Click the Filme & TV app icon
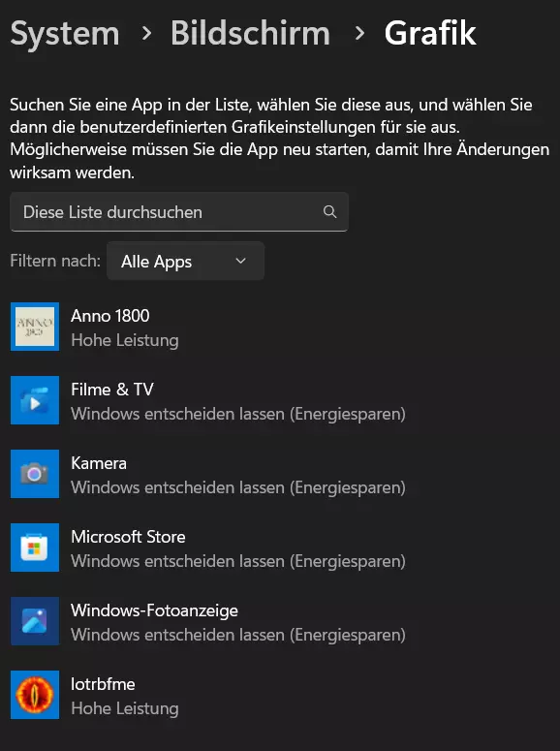 [35, 400]
